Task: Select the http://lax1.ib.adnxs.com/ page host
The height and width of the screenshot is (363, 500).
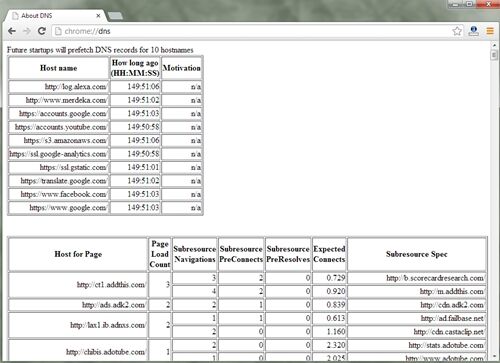Action: tap(78, 325)
